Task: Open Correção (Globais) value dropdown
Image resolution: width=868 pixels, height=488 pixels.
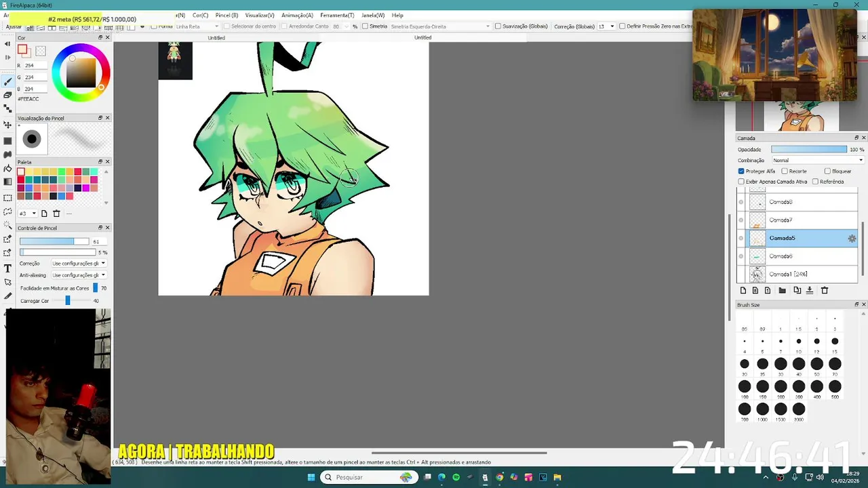Action: tap(606, 26)
